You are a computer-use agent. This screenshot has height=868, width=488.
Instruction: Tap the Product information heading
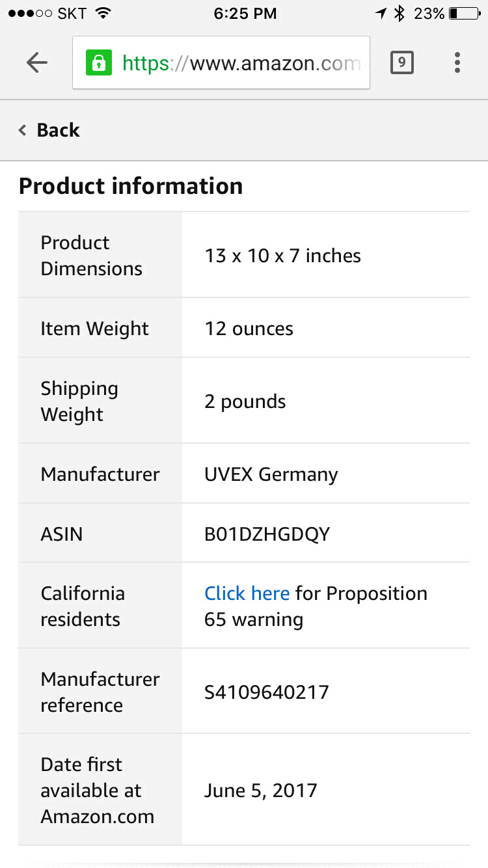tap(131, 186)
